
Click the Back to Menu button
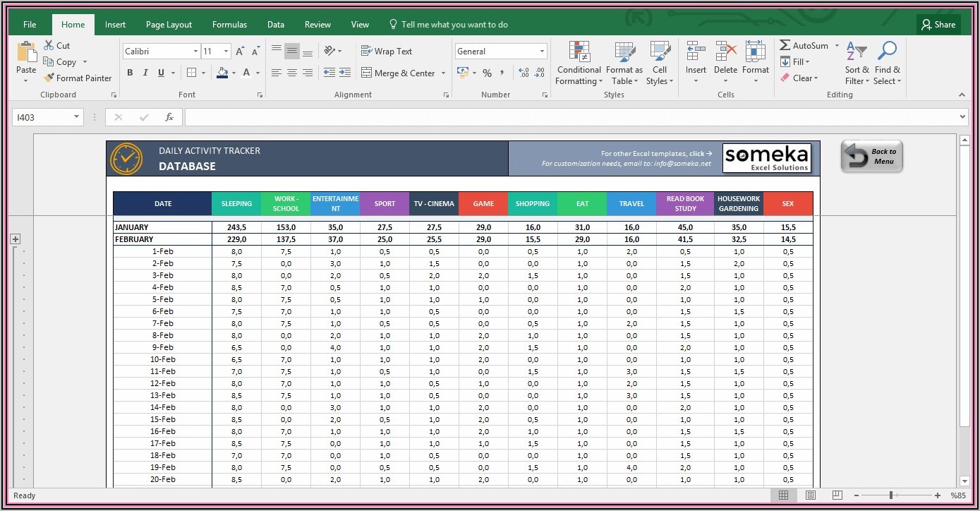pos(871,156)
